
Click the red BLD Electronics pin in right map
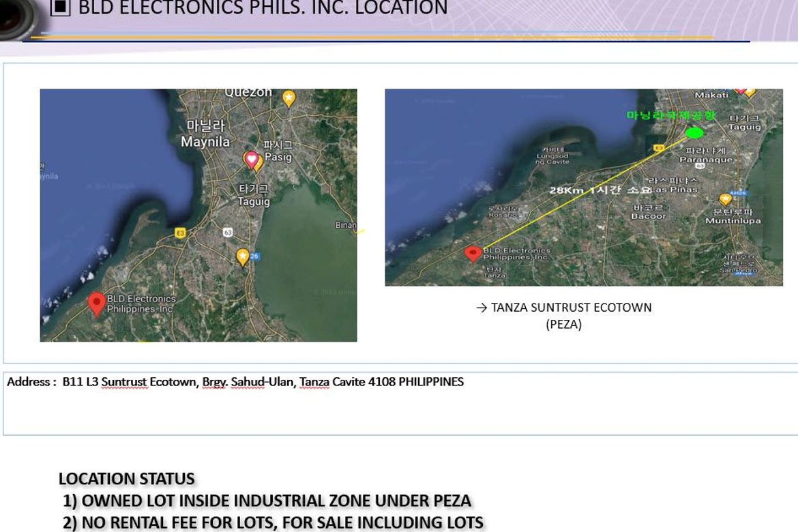(x=473, y=254)
